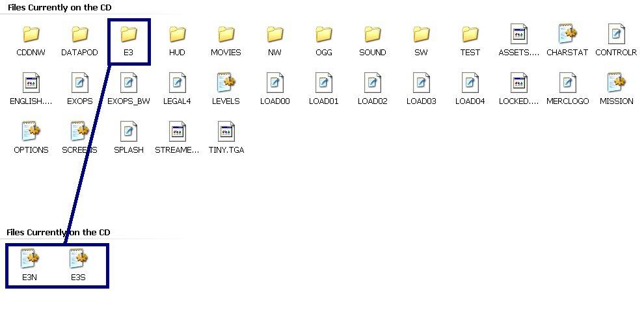Select the EXOPS_BW file icon
This screenshot has width=644, height=325.
click(x=129, y=83)
